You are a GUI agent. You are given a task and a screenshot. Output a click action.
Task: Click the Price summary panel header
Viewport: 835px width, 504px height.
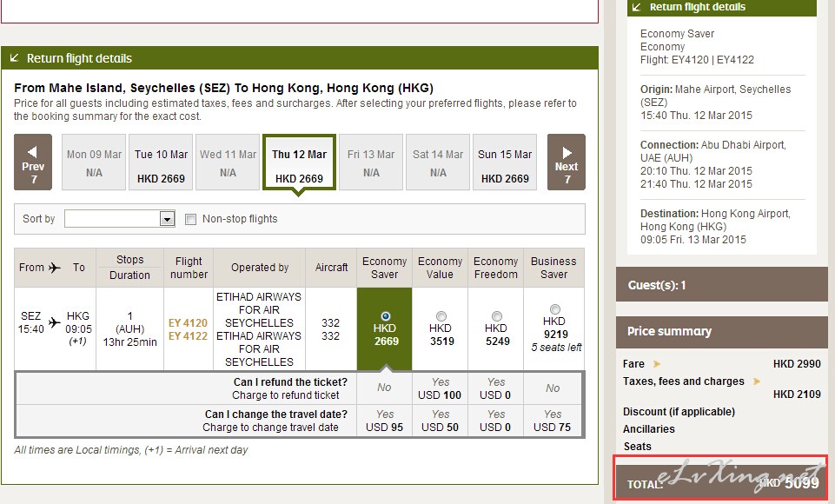pyautogui.click(x=721, y=331)
